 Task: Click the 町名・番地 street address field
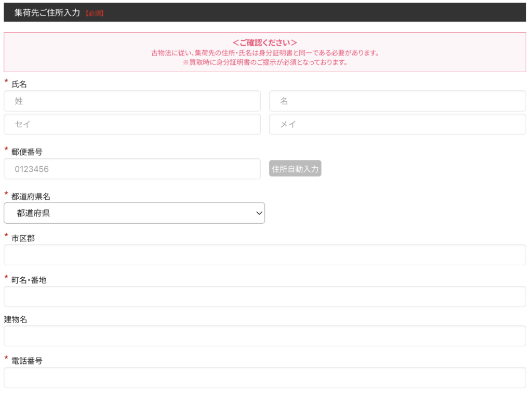point(264,296)
